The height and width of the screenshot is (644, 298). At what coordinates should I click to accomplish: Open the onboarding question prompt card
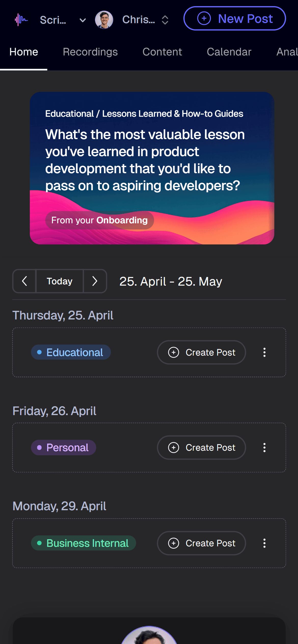pos(152,160)
